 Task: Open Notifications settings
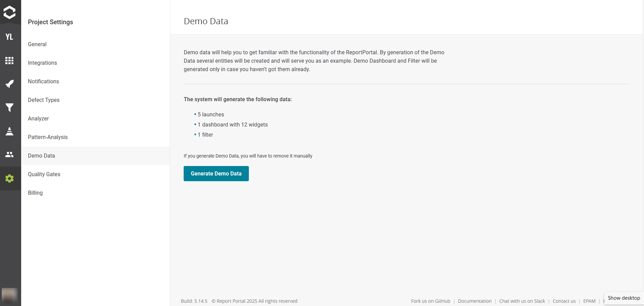tap(43, 81)
